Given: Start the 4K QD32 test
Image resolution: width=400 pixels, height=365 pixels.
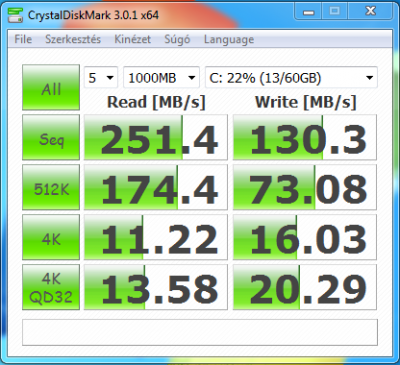Looking at the screenshot, I should (51, 287).
